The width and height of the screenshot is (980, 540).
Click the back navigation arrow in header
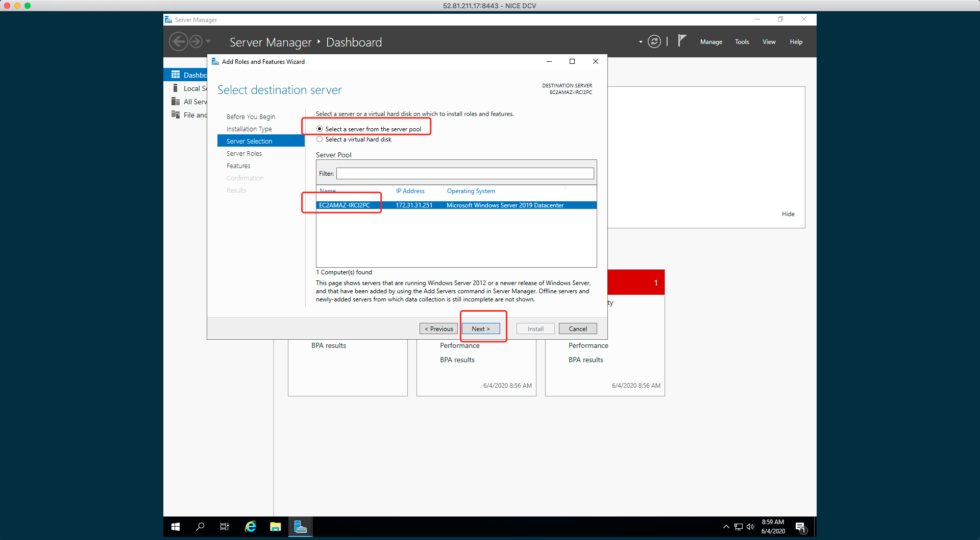point(178,41)
